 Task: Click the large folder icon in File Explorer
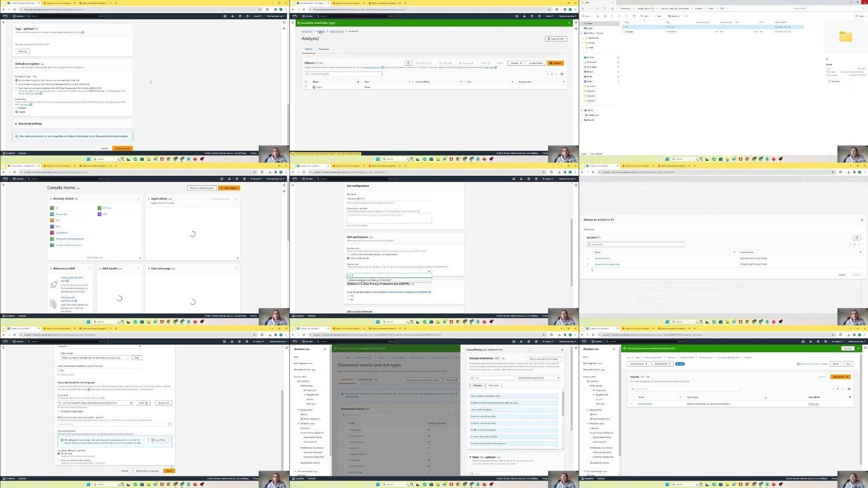845,36
